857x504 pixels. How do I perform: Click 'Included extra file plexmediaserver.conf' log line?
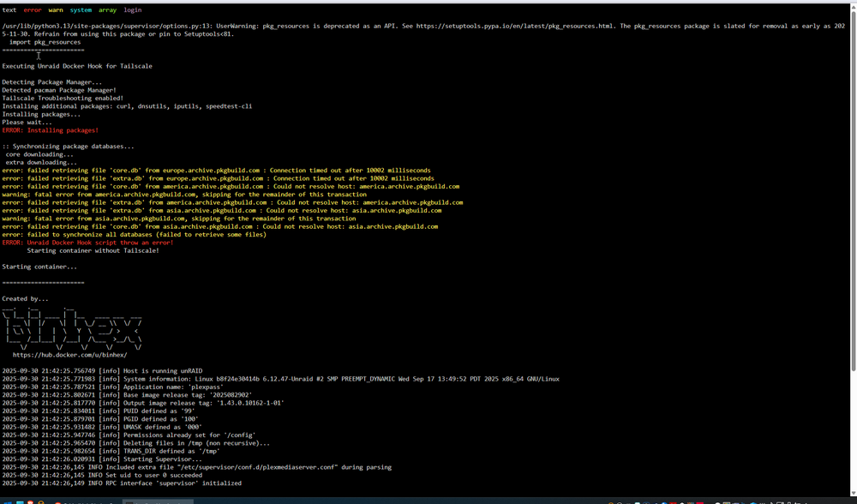(x=197, y=467)
